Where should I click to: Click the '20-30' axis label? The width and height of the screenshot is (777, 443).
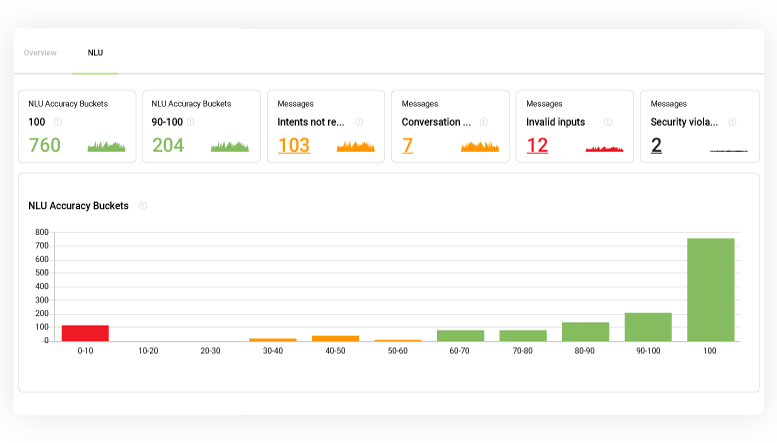[x=210, y=351]
